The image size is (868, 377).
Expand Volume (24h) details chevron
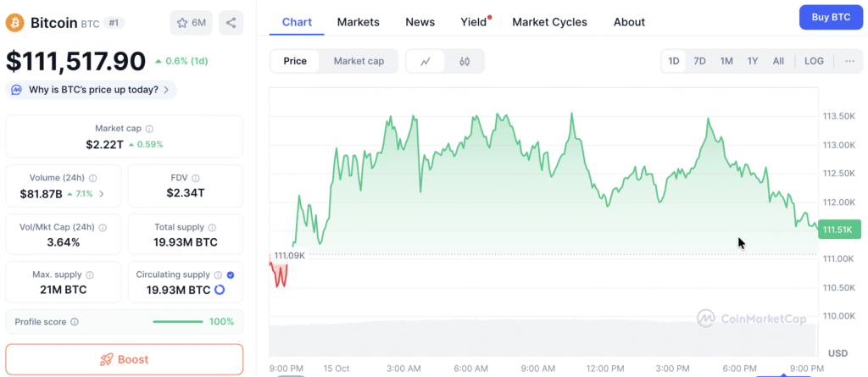(103, 194)
